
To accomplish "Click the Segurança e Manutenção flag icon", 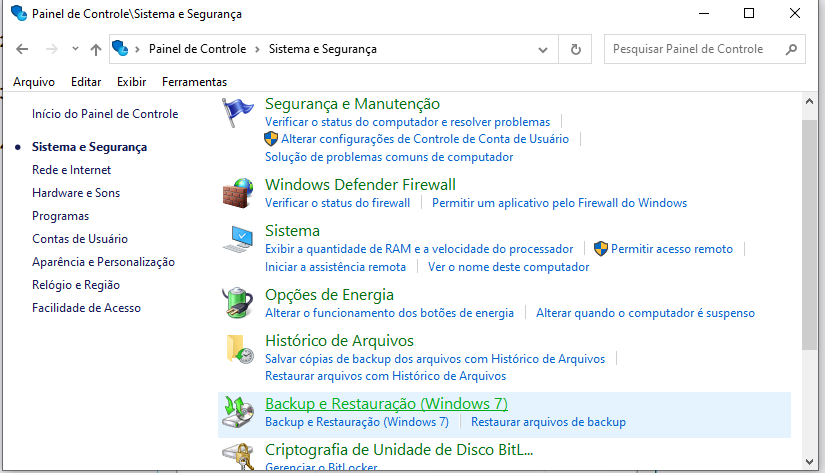I will click(x=238, y=111).
